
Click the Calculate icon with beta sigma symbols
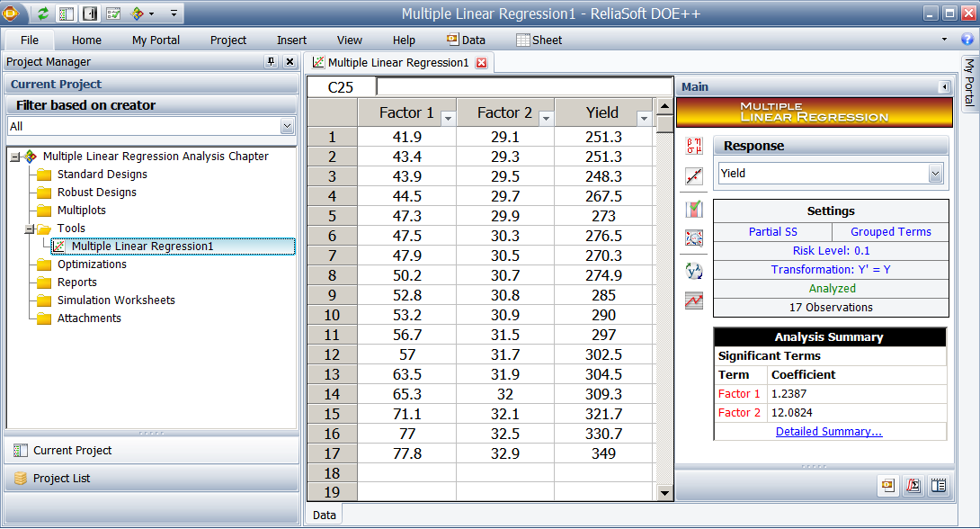(x=694, y=146)
